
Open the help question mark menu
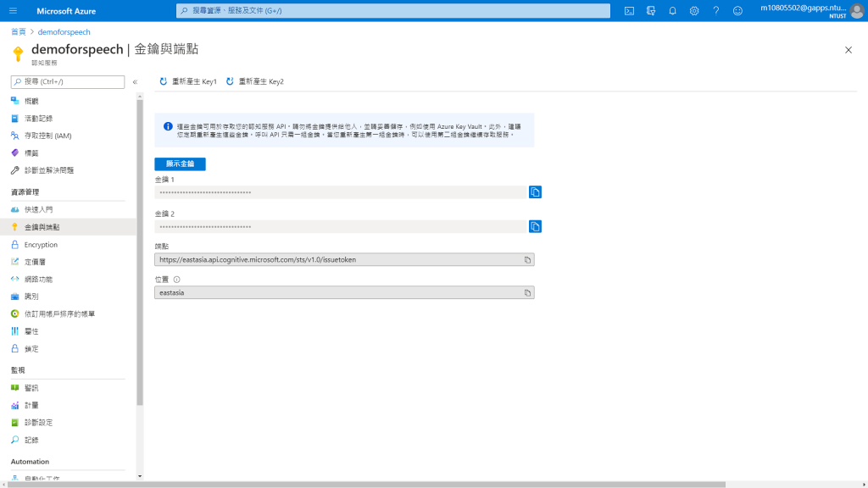pyautogui.click(x=715, y=10)
